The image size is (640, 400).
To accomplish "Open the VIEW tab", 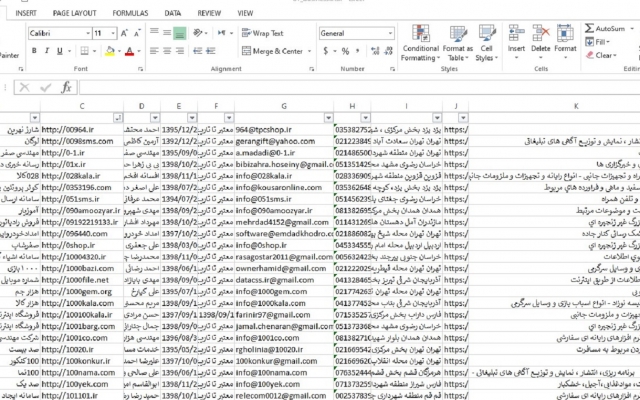I will coord(245,13).
